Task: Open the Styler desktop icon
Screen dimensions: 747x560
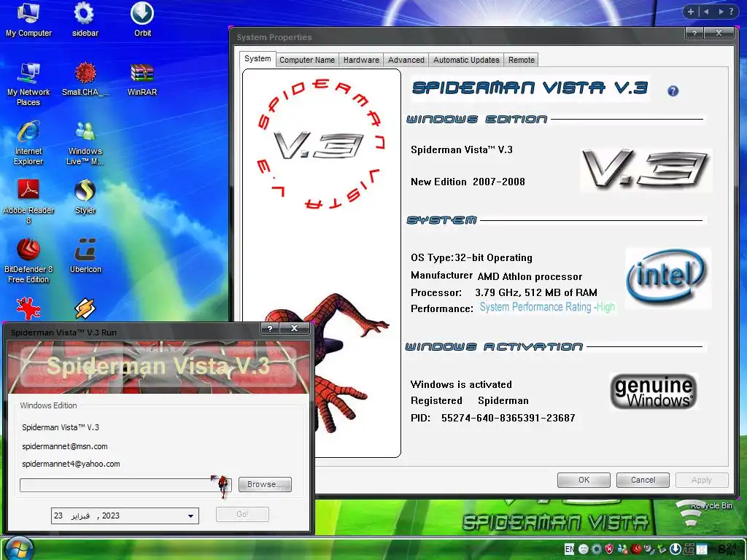Action: pyautogui.click(x=85, y=196)
